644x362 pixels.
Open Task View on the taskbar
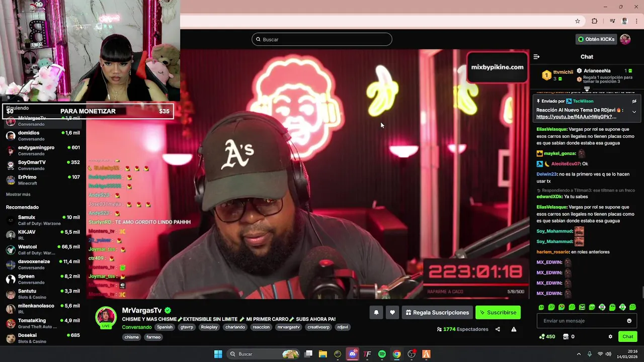(x=308, y=354)
